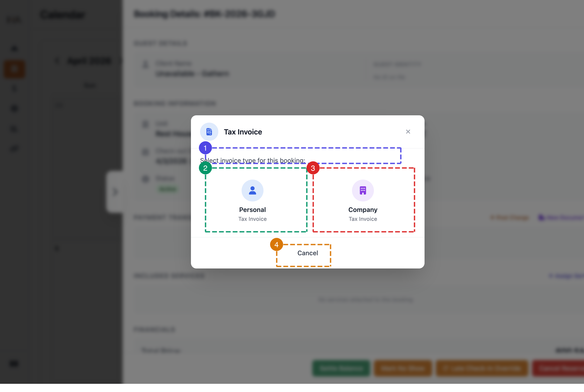Screen dimensions: 584x392
Task: Cancel the Tax Invoice selection
Action: click(x=308, y=253)
